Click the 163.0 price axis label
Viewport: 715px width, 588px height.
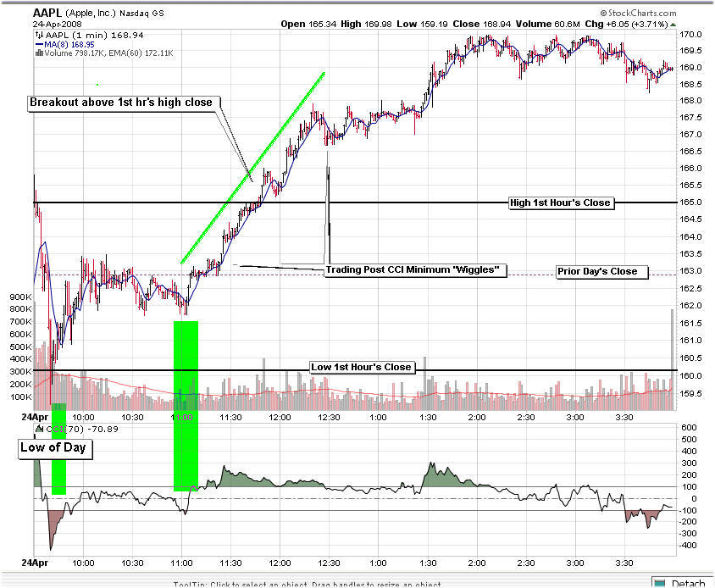tap(690, 270)
